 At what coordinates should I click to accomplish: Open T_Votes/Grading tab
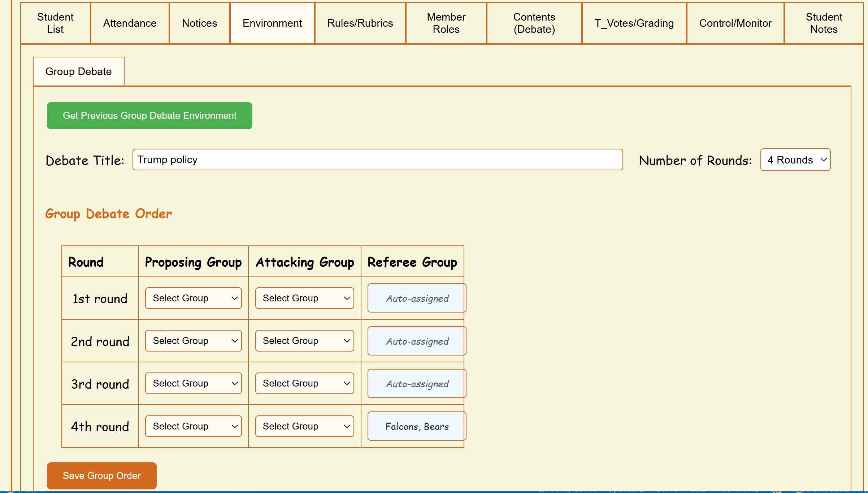[x=634, y=23]
